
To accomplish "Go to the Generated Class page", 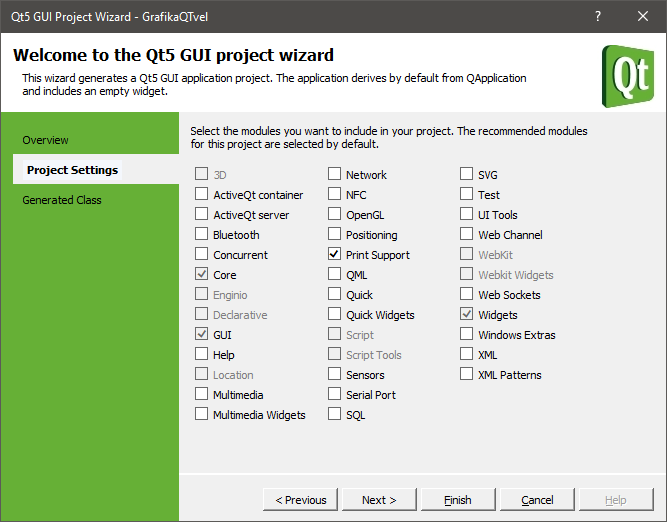I will click(x=62, y=200).
